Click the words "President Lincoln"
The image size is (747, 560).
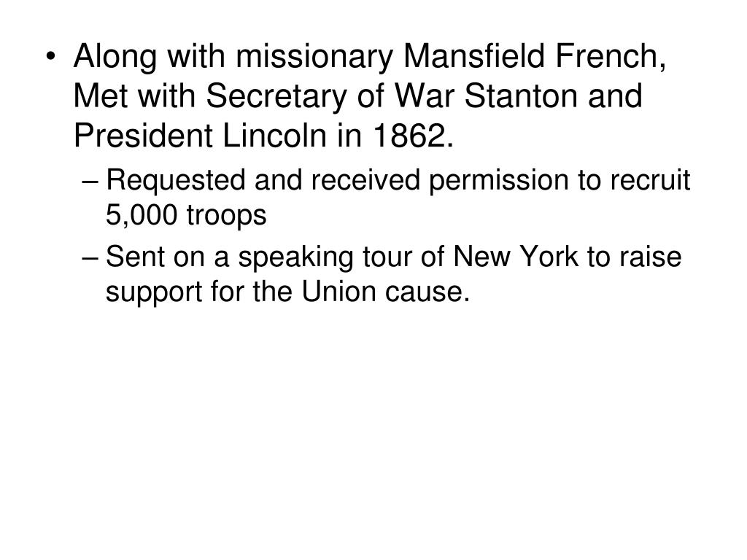(201, 136)
